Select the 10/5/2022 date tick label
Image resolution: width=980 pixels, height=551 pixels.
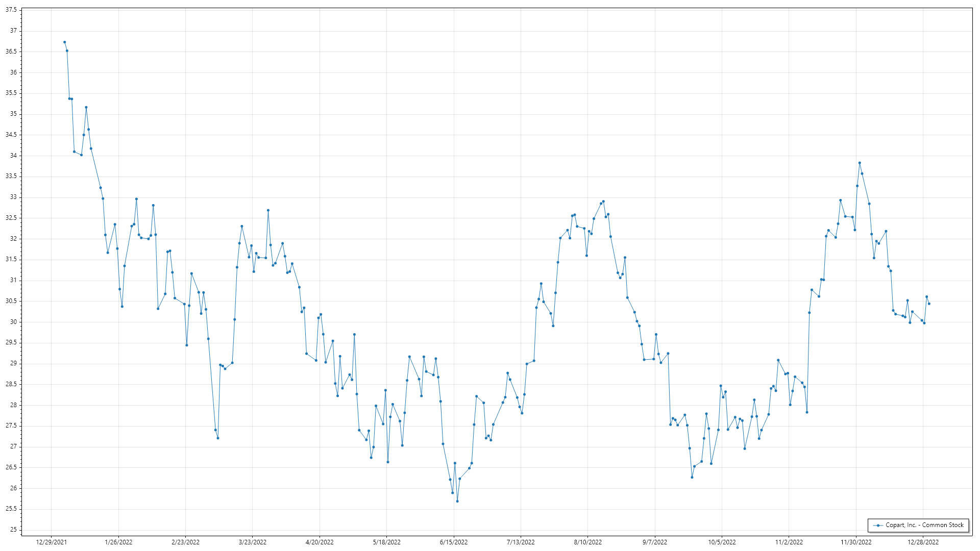click(x=722, y=542)
